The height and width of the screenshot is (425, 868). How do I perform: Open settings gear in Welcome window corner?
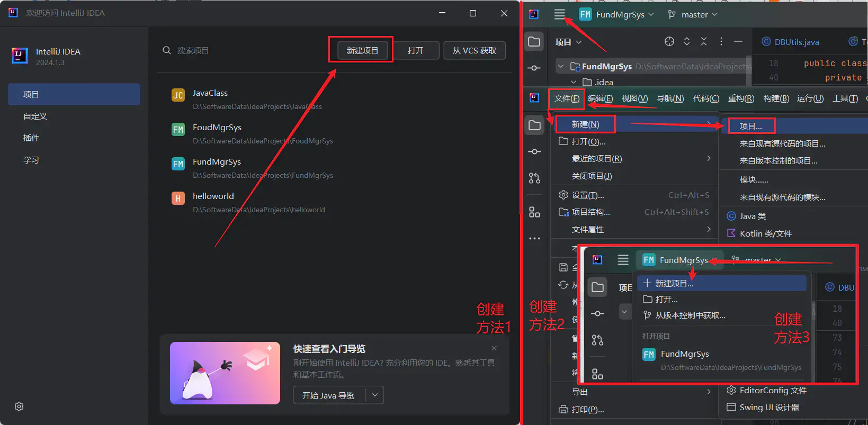tap(19, 406)
